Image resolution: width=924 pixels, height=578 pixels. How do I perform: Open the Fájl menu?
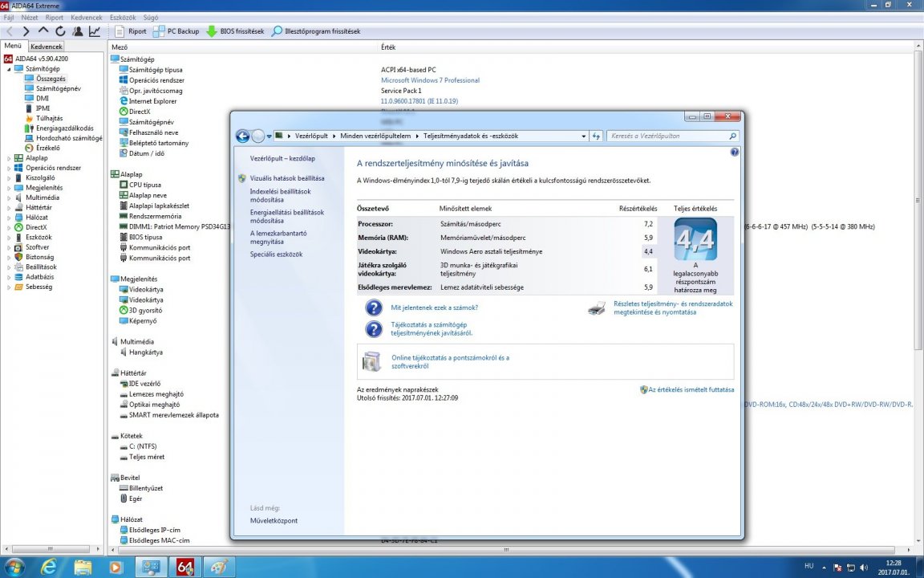pos(9,18)
